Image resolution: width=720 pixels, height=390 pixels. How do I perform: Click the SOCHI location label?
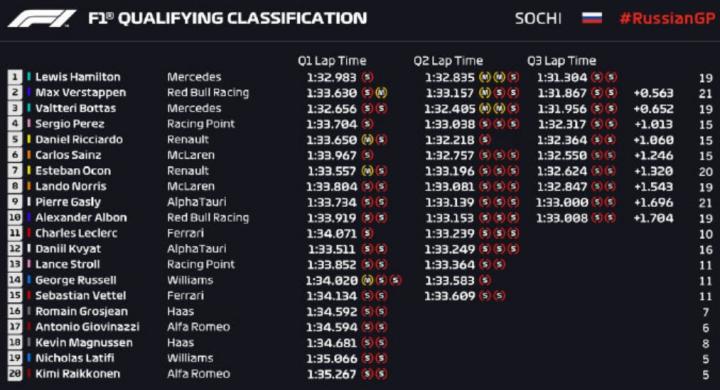pyautogui.click(x=538, y=19)
